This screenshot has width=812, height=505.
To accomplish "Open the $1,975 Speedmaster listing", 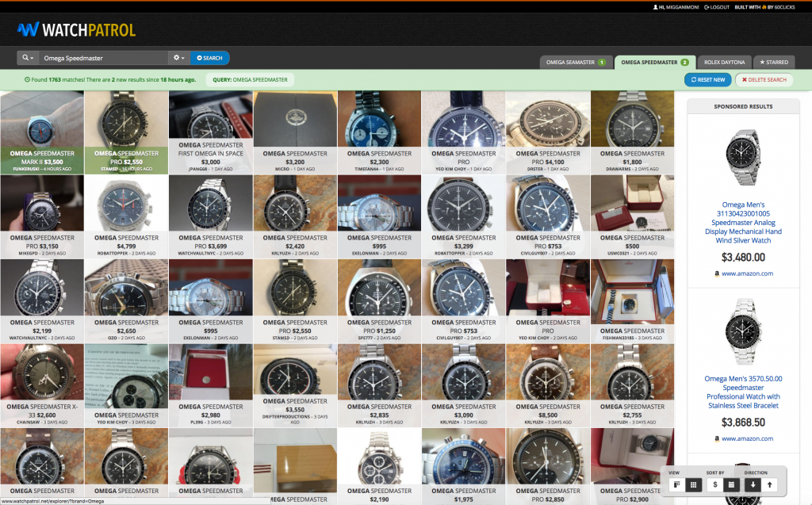I will point(463,466).
